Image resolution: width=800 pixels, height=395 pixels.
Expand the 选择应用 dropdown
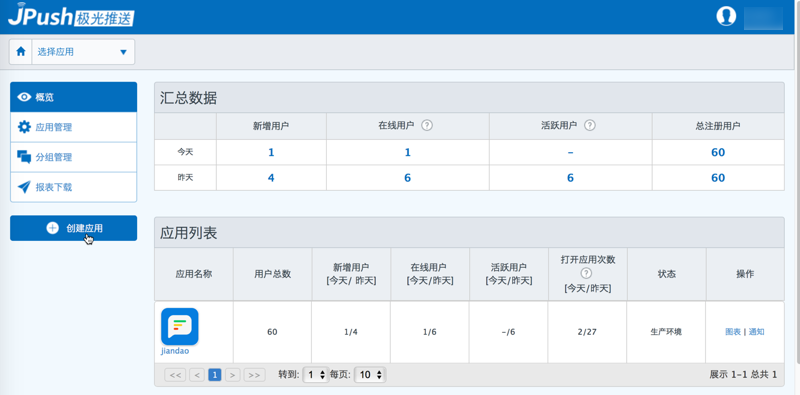(83, 52)
